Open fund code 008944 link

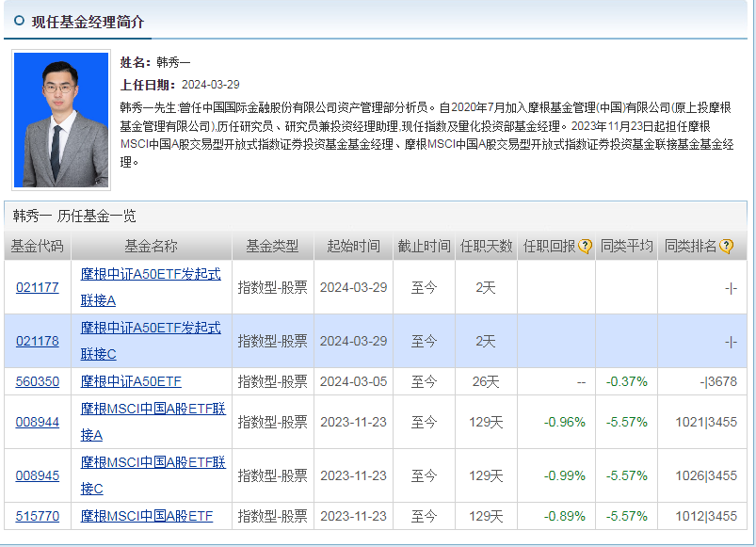pos(37,422)
